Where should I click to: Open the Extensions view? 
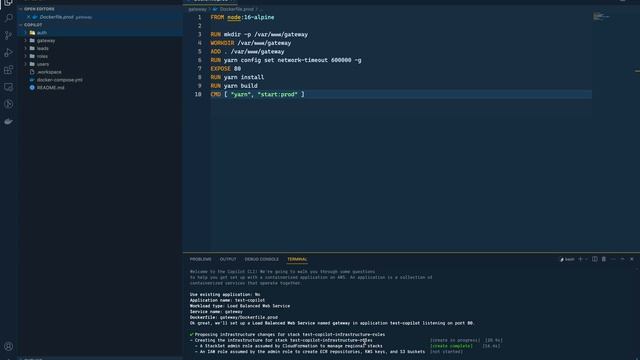pos(9,70)
